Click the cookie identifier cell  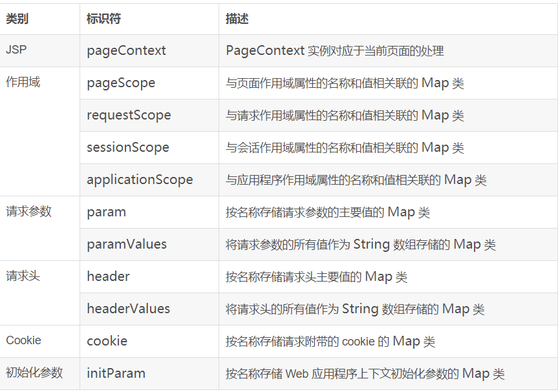click(107, 341)
